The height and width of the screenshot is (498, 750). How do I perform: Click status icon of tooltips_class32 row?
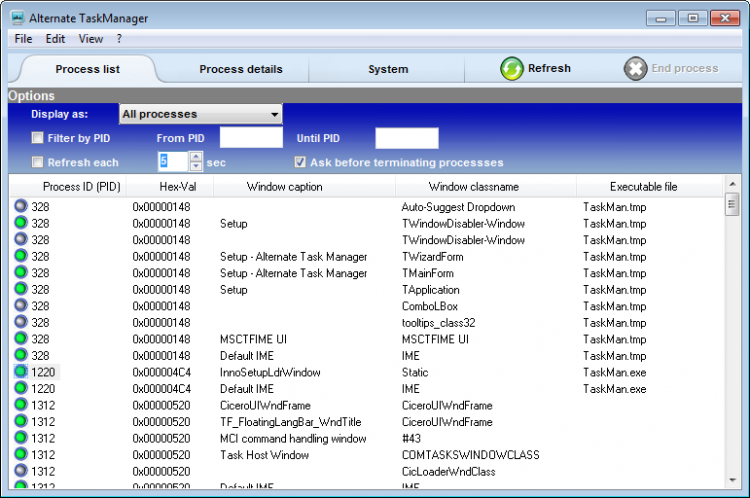(x=21, y=322)
